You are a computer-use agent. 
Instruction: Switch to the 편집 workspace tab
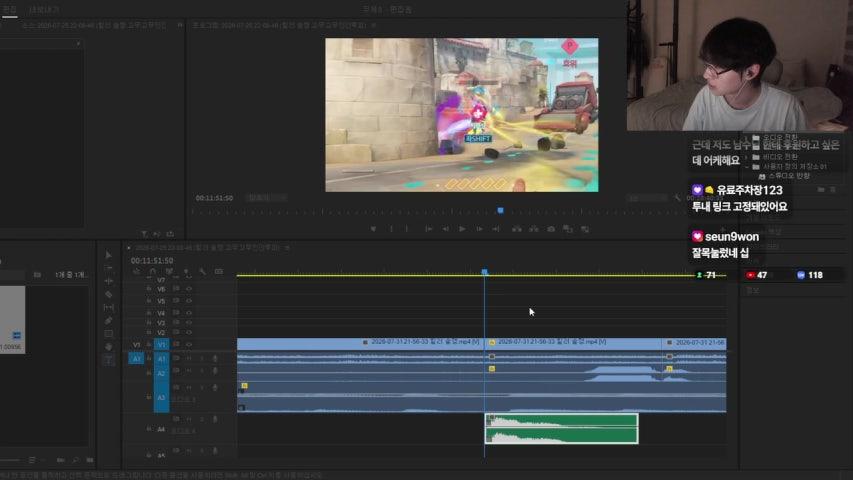click(10, 9)
